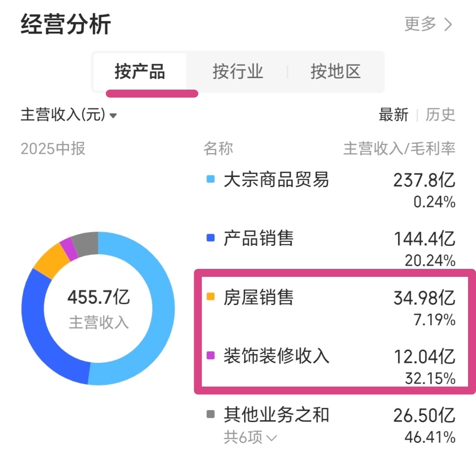
Task: Switch to the 按地区 tab
Action: [x=335, y=72]
